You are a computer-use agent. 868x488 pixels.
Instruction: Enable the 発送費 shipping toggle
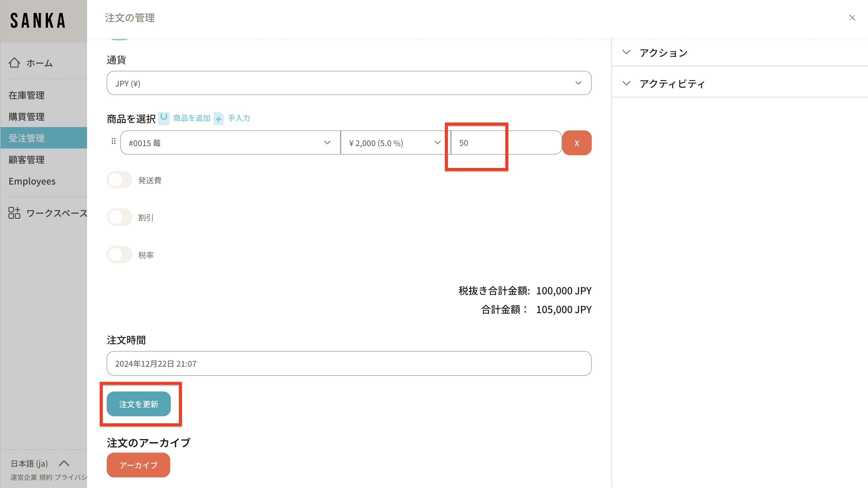pos(119,180)
